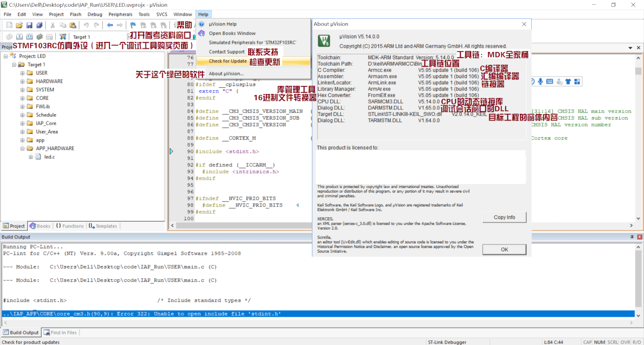Click the Copy toolbar icon

(x=63, y=26)
